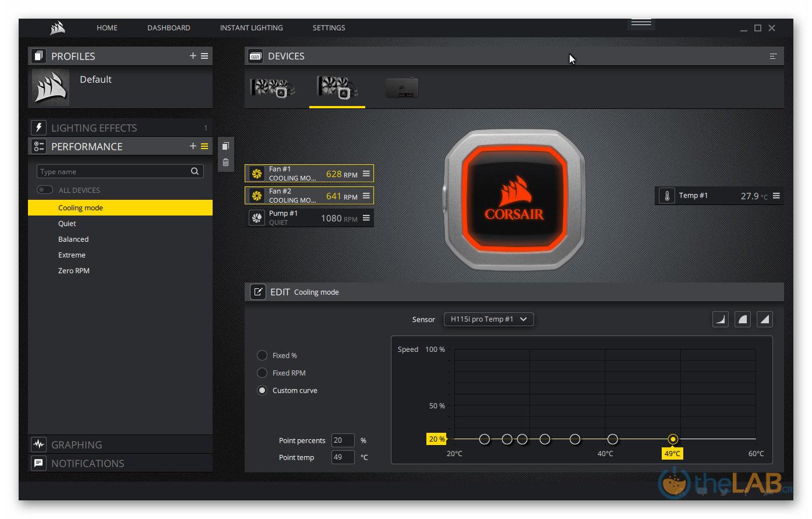Click the Edit pencil icon
Image resolution: width=812 pixels, height=519 pixels.
pos(258,292)
